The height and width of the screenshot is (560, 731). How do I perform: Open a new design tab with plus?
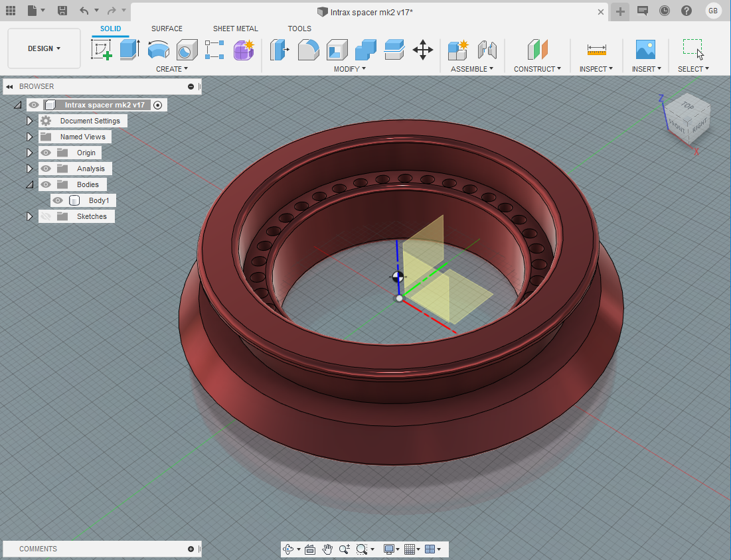pyautogui.click(x=620, y=12)
